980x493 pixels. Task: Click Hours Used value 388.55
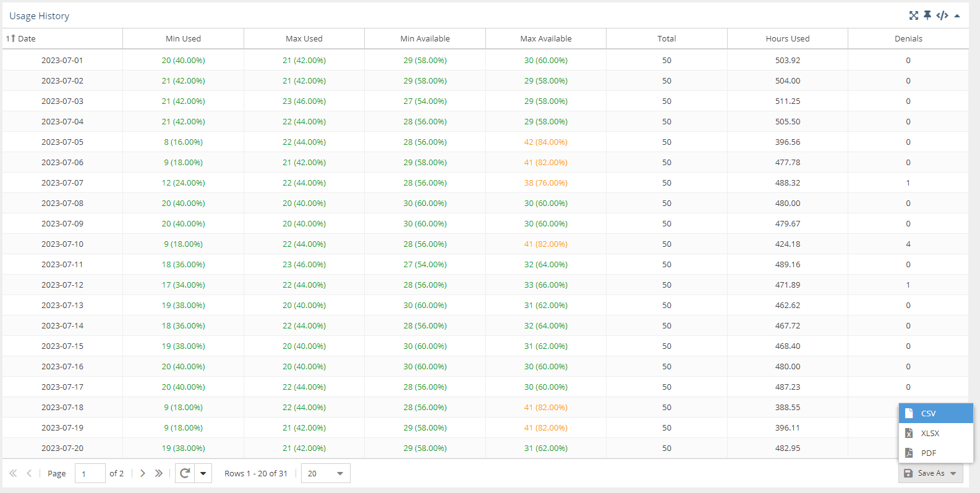click(x=788, y=407)
